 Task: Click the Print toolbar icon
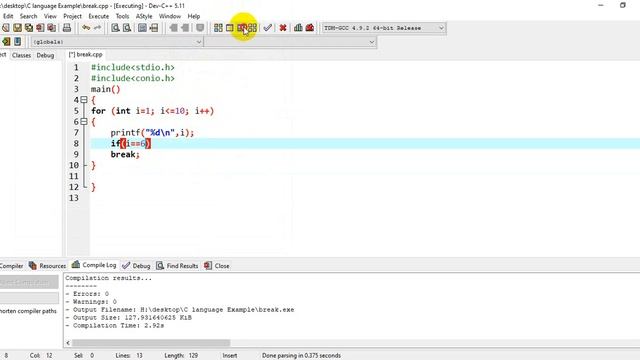67,28
